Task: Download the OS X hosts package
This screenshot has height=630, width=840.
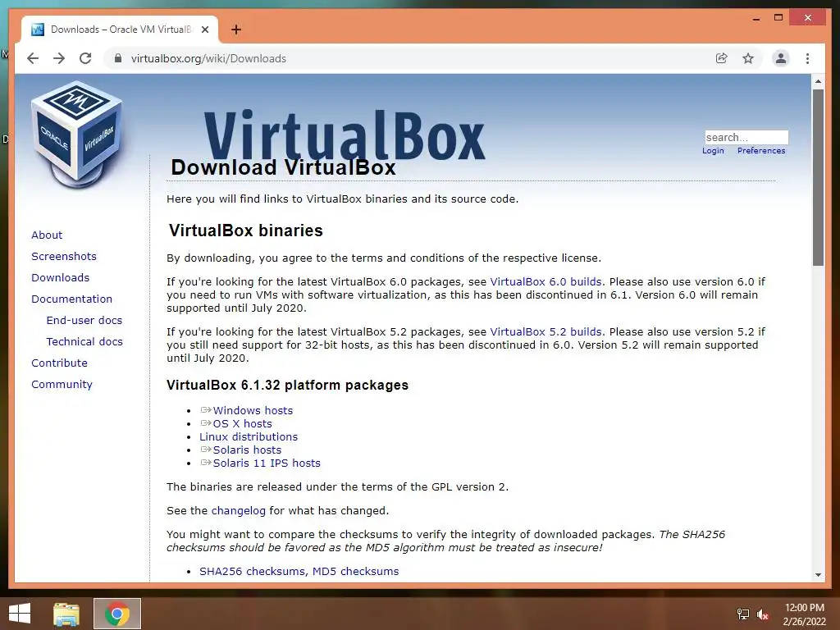Action: (242, 424)
